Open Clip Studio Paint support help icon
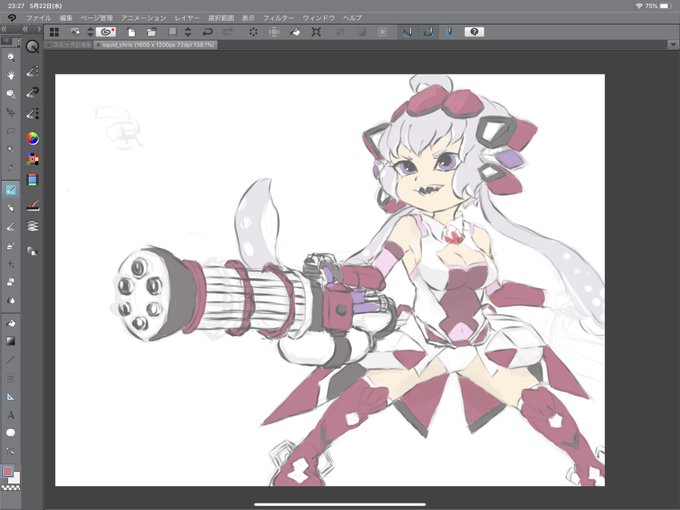Viewport: 680px width, 510px height. tap(474, 32)
